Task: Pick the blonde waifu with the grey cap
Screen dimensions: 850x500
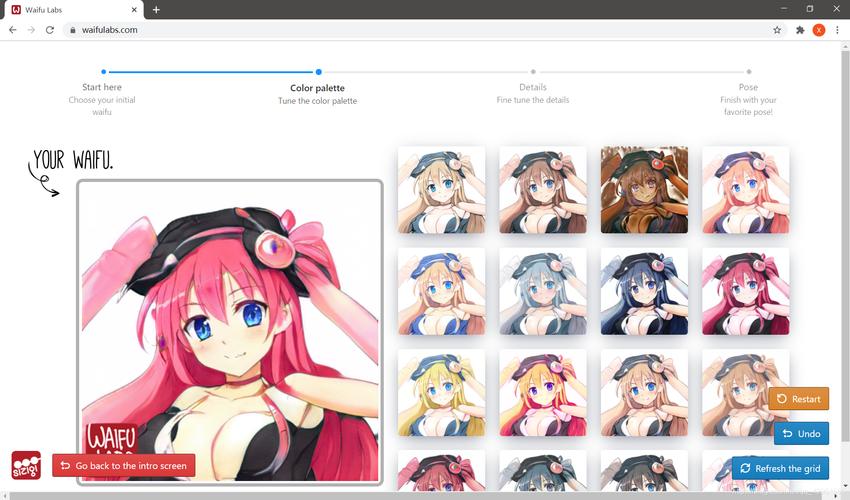Action: point(441,190)
